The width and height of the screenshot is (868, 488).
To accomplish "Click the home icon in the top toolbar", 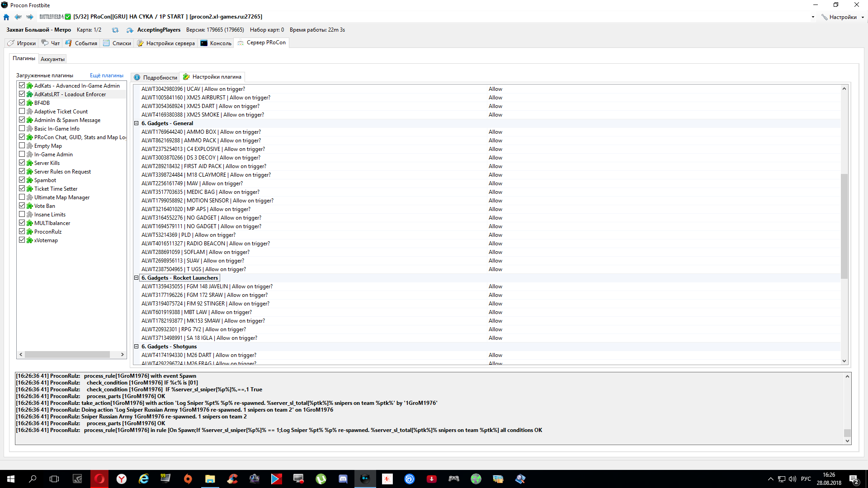I will [x=6, y=17].
